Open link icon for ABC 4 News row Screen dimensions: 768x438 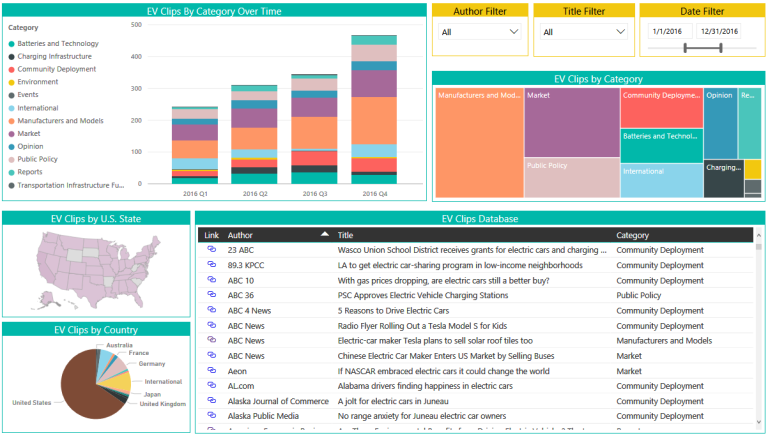point(212,310)
